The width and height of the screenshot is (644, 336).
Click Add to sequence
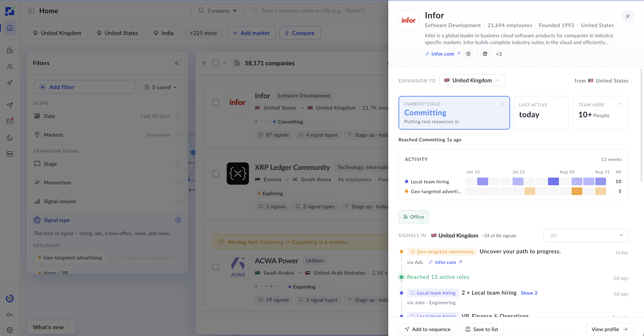427,329
